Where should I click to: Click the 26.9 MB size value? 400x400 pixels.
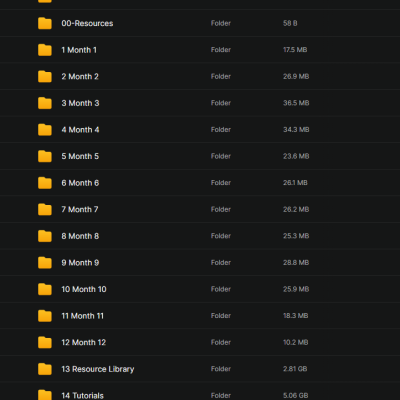click(x=296, y=76)
